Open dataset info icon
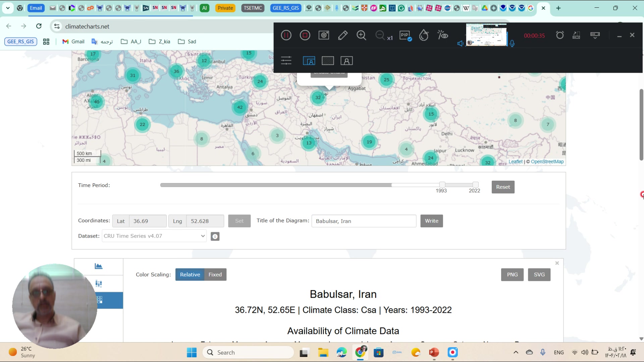Screen dimensions: 644x362 point(215,236)
